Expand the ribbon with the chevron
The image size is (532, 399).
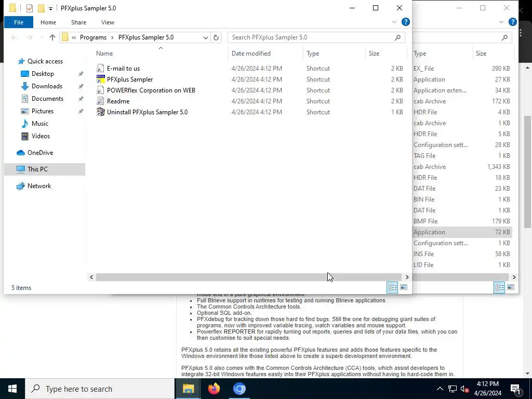pyautogui.click(x=394, y=22)
